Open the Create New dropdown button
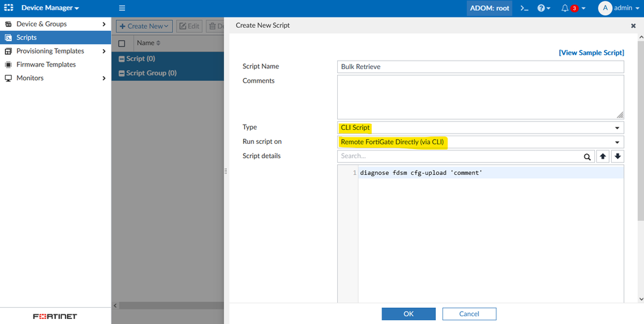Image resolution: width=644 pixels, height=324 pixels. (144, 26)
